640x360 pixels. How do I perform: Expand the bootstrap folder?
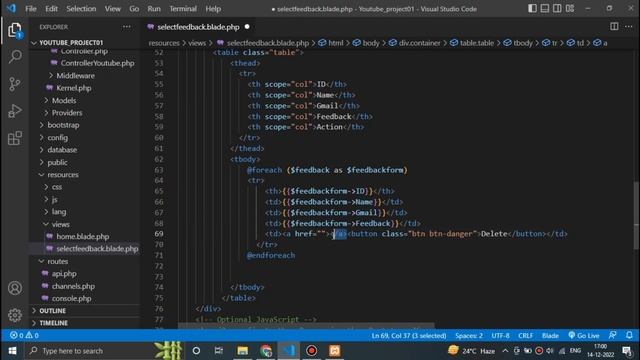pos(63,125)
